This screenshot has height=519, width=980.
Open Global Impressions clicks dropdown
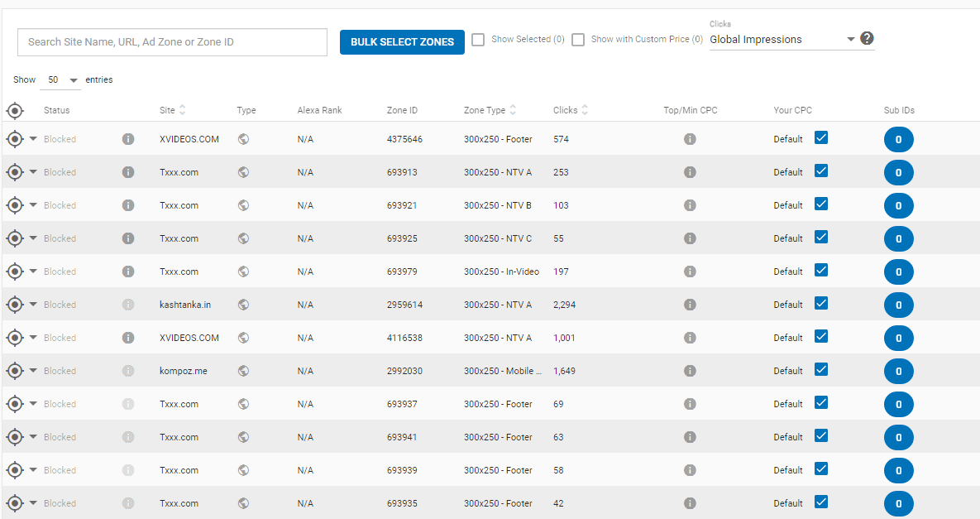pyautogui.click(x=782, y=40)
